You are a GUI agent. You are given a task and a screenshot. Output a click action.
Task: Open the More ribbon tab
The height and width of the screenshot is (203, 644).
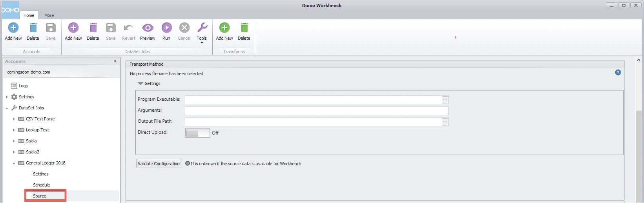[x=49, y=15]
